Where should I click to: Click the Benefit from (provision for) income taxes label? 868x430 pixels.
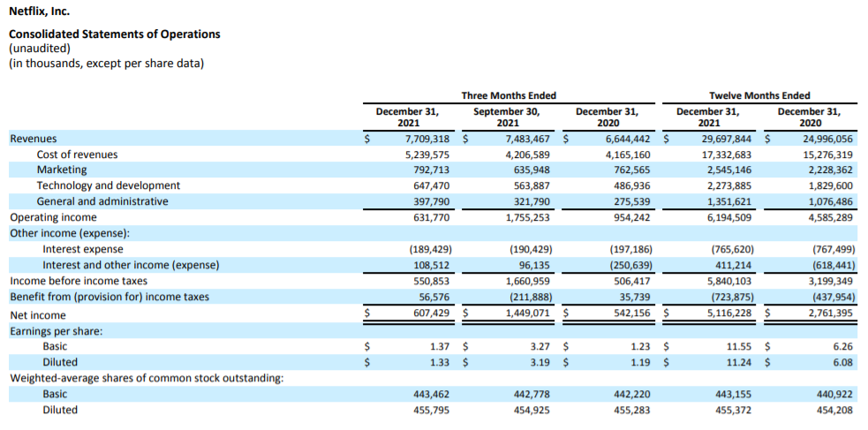tap(109, 297)
